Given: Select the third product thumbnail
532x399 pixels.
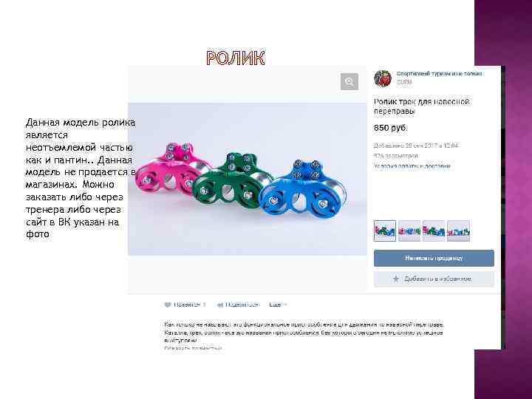Looking at the screenshot, I should (434, 231).
